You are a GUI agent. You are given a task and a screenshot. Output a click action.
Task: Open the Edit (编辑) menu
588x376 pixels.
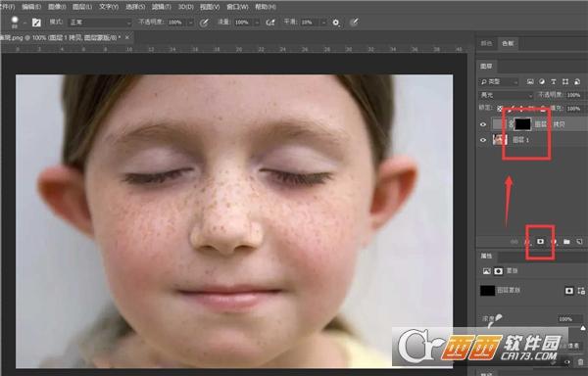coord(31,7)
